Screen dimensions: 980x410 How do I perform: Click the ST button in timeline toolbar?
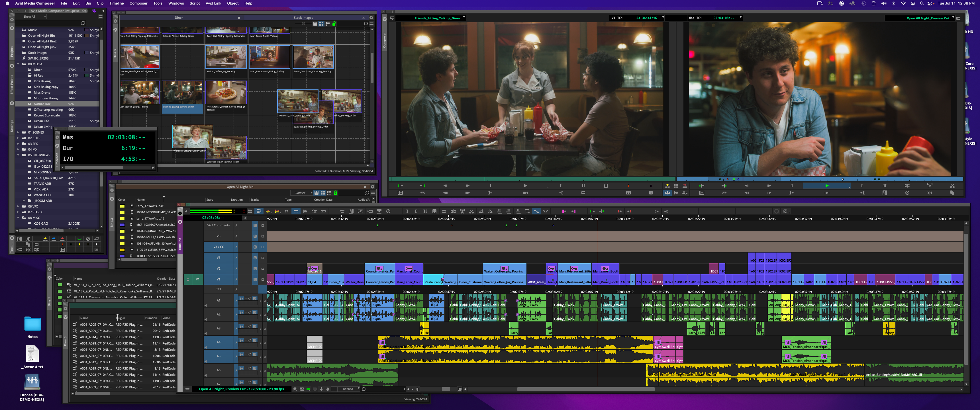tap(286, 212)
